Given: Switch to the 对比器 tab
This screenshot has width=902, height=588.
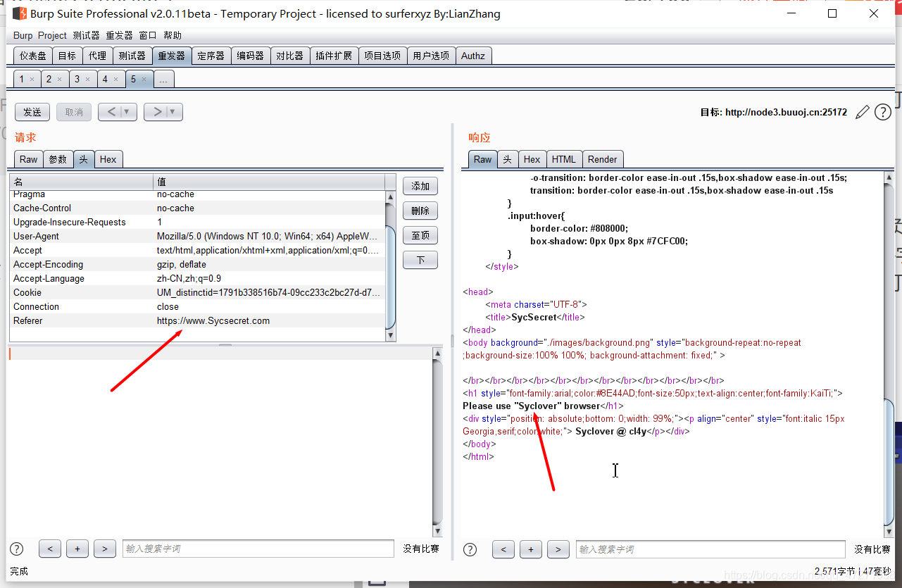Looking at the screenshot, I should [289, 56].
